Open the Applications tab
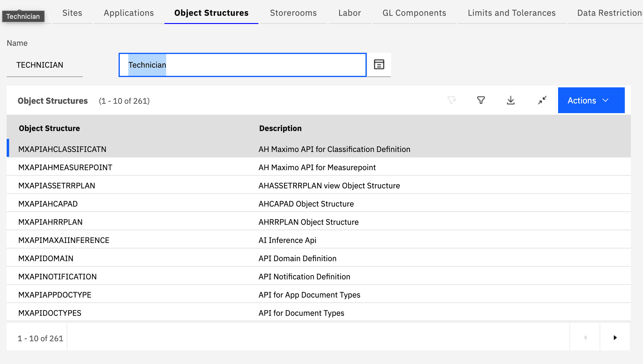 [129, 13]
